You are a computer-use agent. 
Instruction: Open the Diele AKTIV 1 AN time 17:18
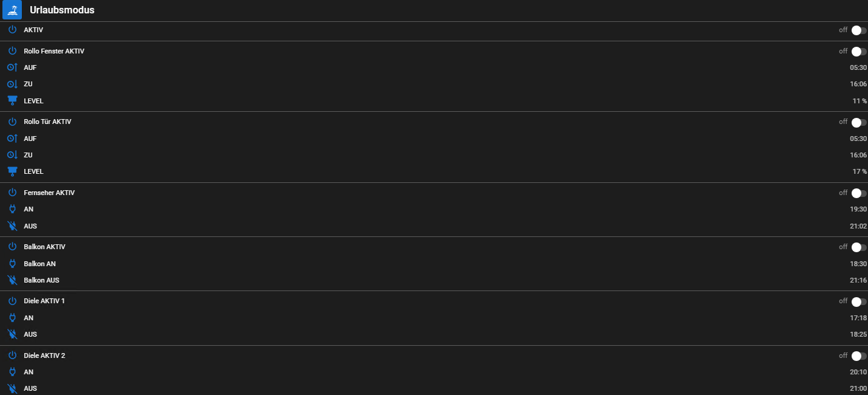pyautogui.click(x=858, y=318)
